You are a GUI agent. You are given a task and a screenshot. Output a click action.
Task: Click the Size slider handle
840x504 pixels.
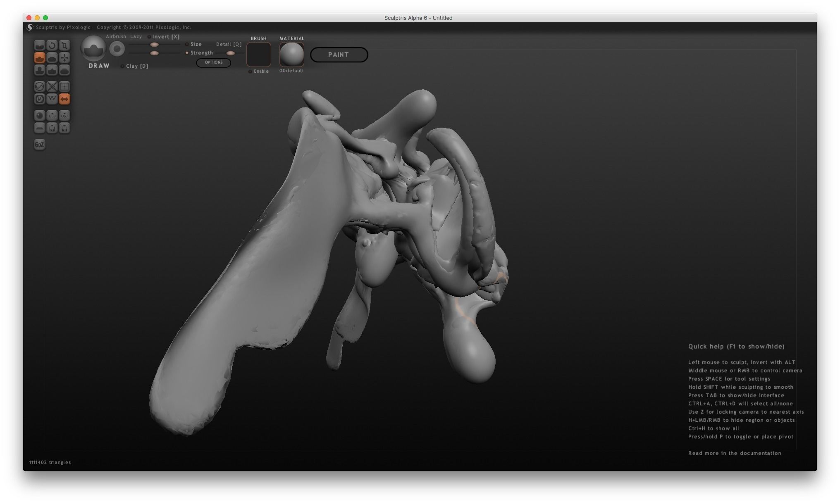click(x=154, y=45)
